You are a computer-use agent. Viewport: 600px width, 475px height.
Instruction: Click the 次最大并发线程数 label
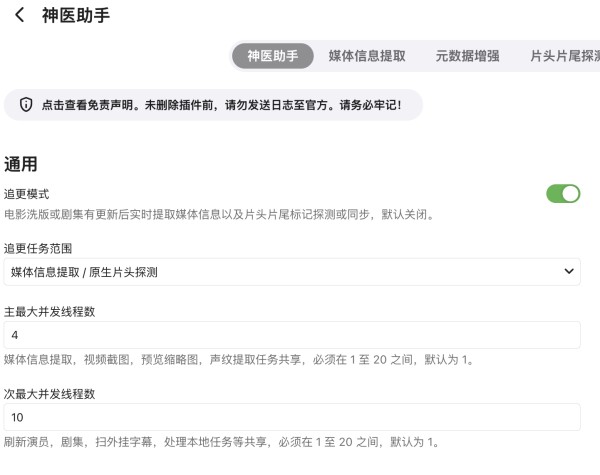(x=49, y=393)
